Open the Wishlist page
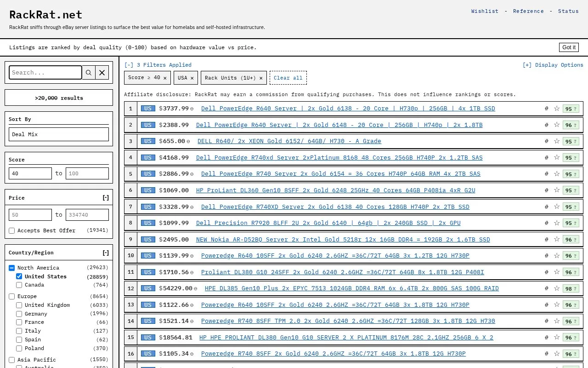The width and height of the screenshot is (588, 368). point(485,11)
